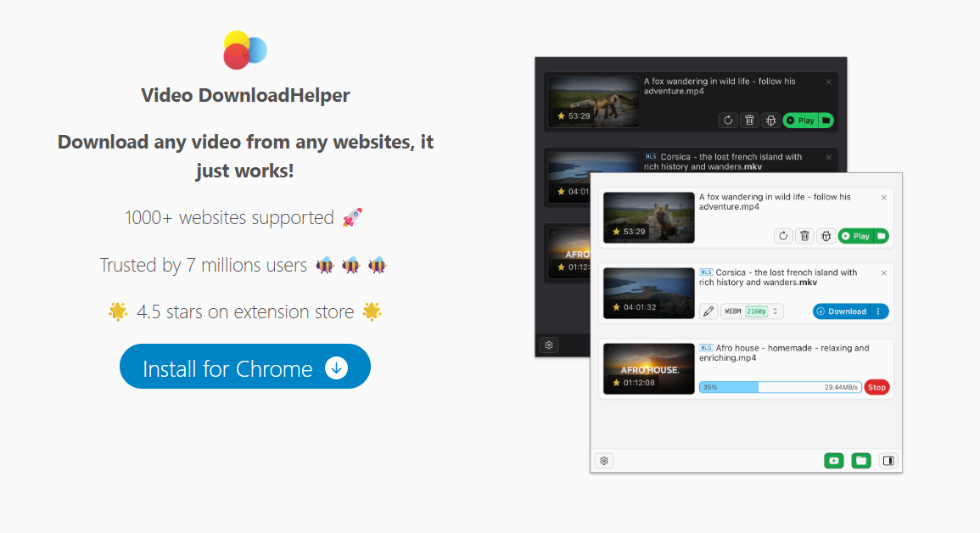980x533 pixels.
Task: Click star icon on 01:12:08 thumbnail
Action: pyautogui.click(x=616, y=383)
